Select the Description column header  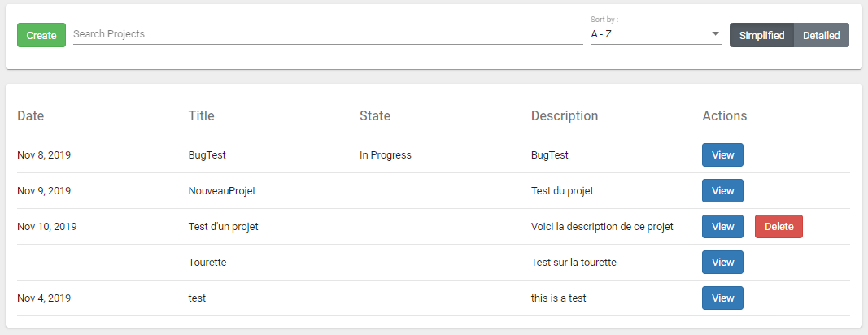(565, 115)
